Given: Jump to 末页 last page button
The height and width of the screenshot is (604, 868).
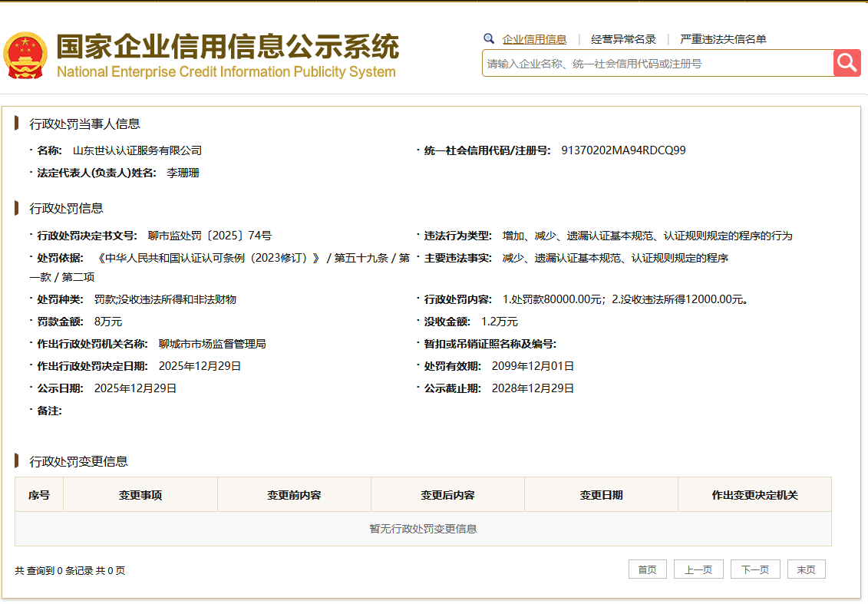Looking at the screenshot, I should click(x=807, y=569).
